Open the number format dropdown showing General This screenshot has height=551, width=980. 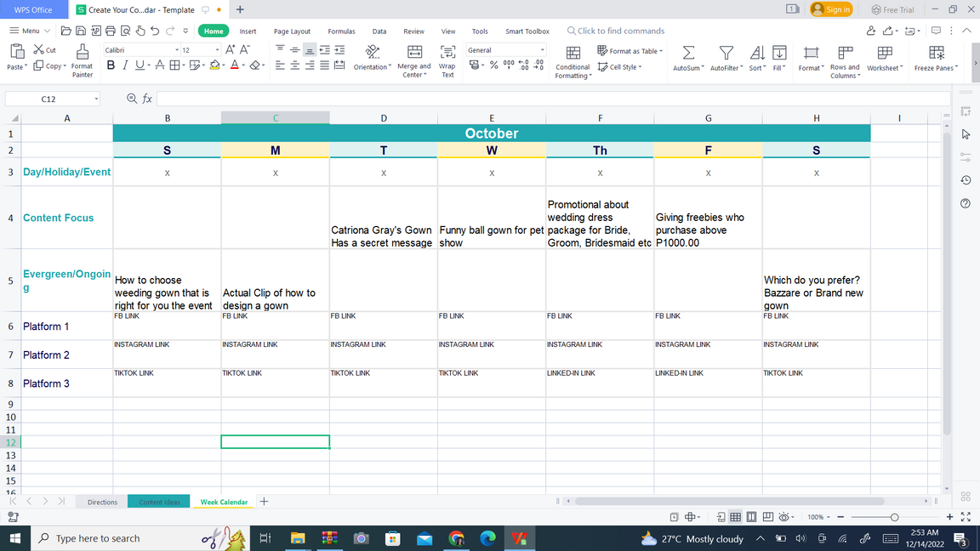pos(542,50)
